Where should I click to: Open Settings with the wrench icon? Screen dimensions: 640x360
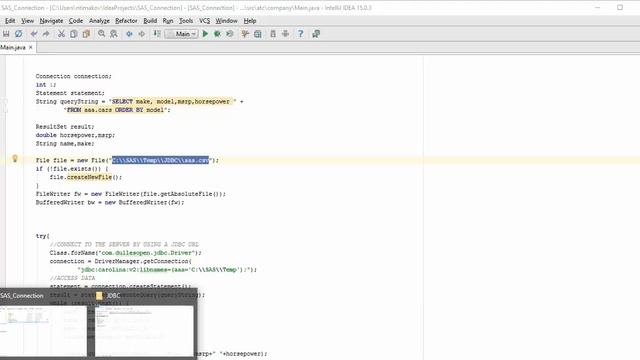pyautogui.click(x=245, y=34)
